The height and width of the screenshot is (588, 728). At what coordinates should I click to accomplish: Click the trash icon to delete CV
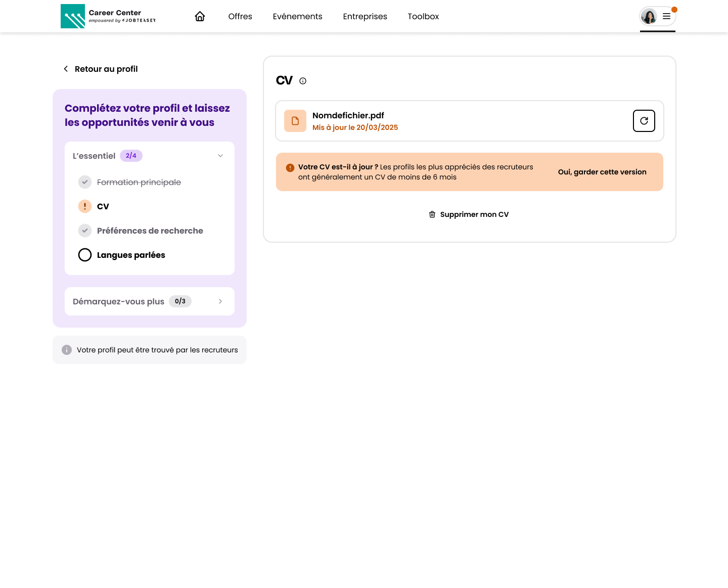[432, 214]
